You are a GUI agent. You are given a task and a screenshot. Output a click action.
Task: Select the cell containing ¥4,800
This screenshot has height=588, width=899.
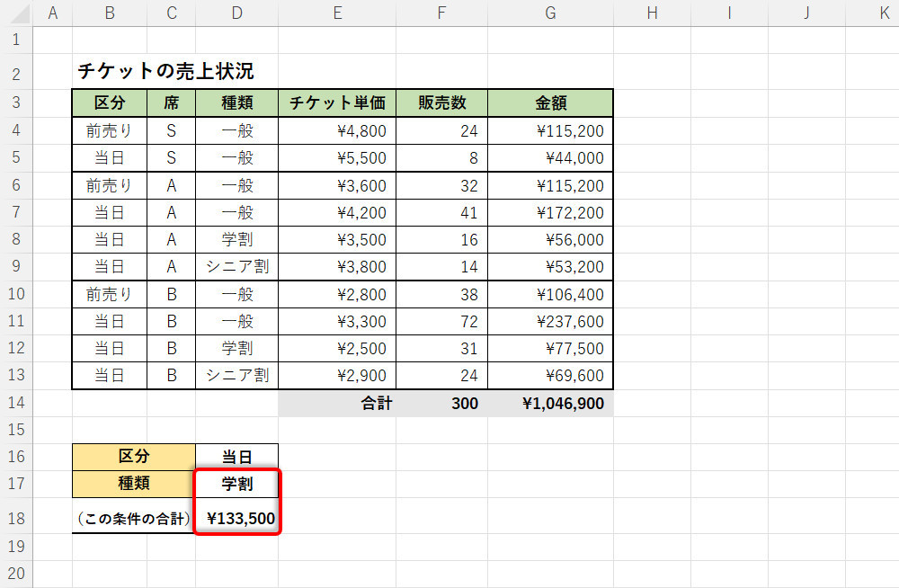point(336,131)
